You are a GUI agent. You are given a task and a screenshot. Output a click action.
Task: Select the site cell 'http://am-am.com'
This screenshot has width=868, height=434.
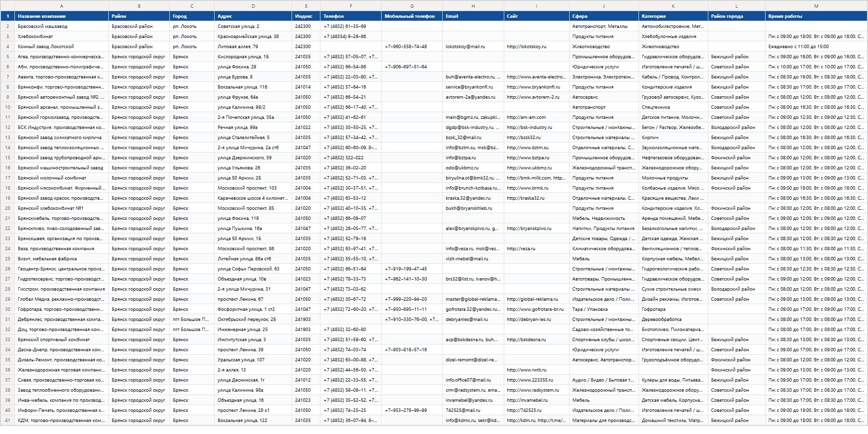click(536, 117)
